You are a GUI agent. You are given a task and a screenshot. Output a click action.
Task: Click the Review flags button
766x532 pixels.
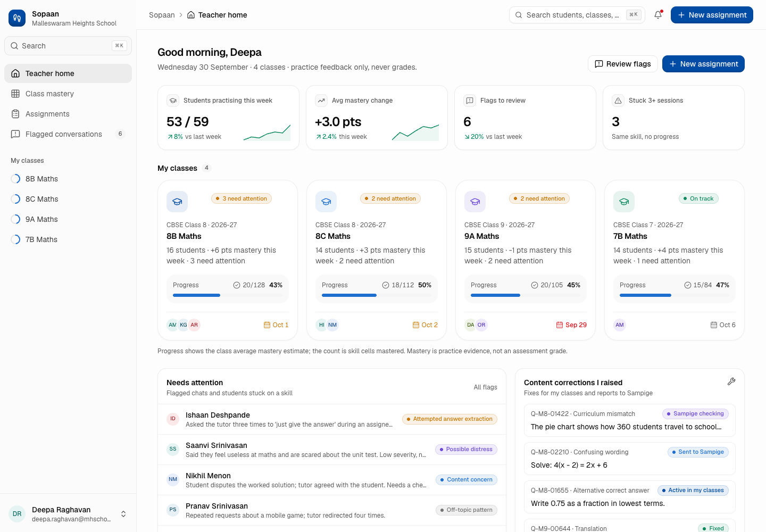point(623,64)
